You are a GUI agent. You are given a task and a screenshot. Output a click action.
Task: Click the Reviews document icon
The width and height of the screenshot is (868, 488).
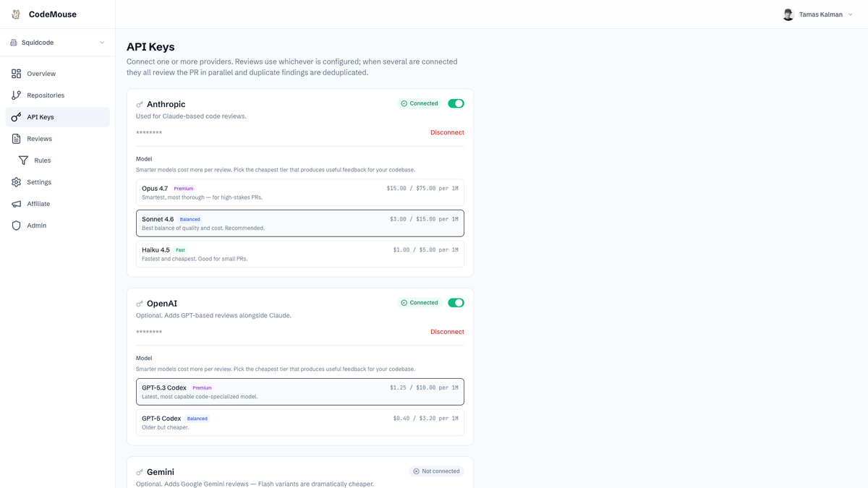[16, 139]
